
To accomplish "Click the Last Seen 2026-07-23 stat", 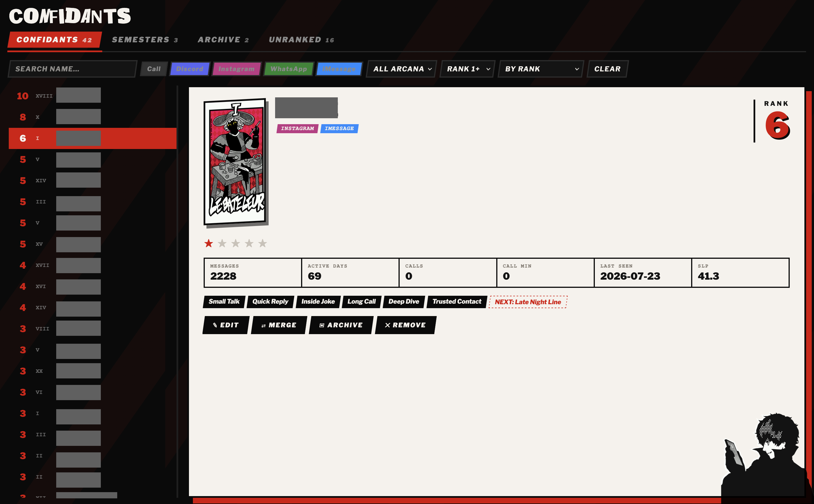I will [643, 273].
